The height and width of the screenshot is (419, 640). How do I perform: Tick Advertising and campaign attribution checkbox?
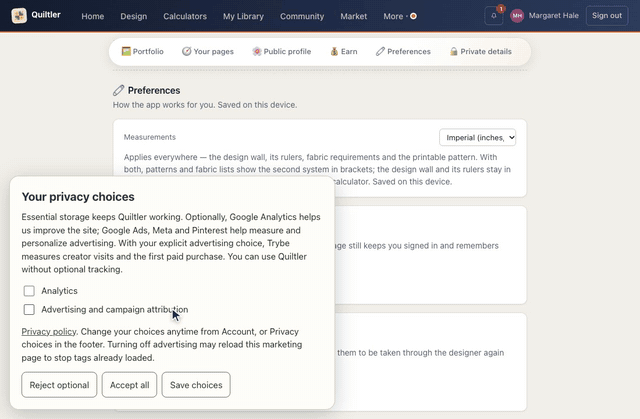[29, 310]
